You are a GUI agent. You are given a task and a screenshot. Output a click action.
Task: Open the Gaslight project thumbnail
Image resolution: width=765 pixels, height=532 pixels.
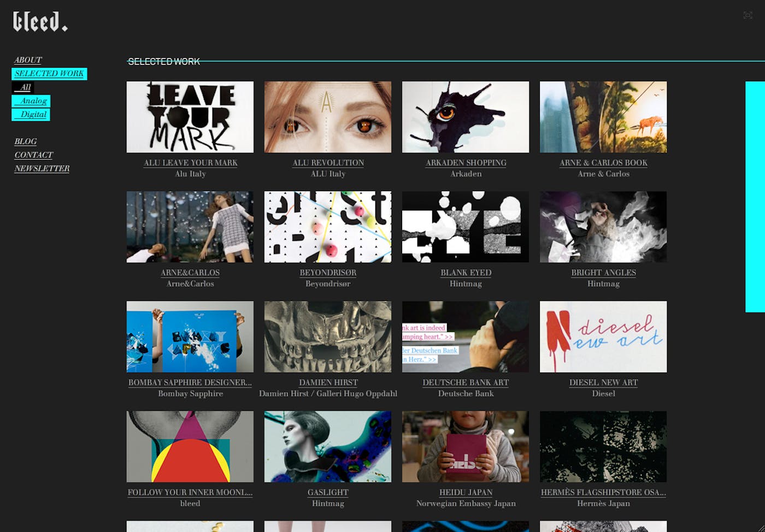point(328,447)
